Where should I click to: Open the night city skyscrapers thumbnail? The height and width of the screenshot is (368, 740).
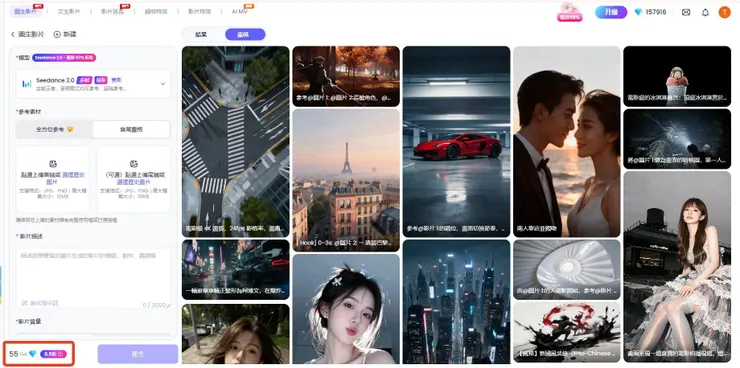coord(456,302)
